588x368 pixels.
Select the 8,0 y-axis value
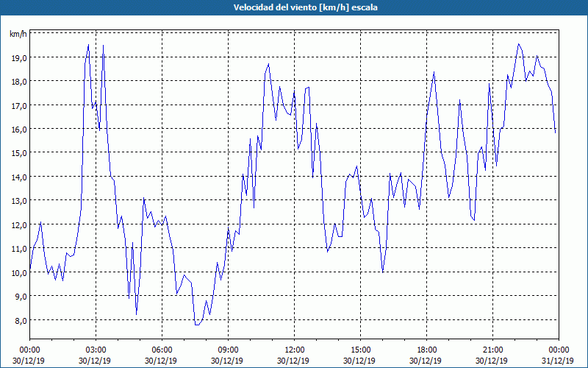[x=21, y=320]
